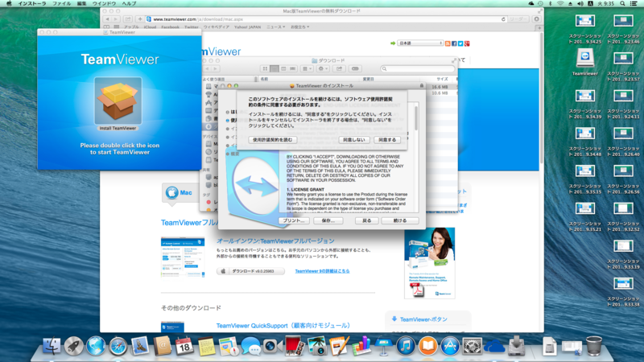
Task: Click 続ける button in installer
Action: point(400,220)
